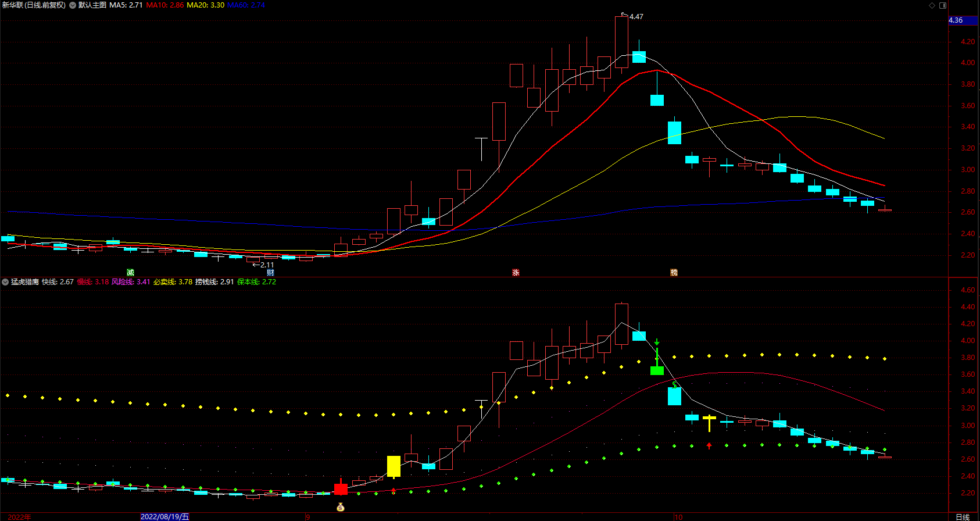Click the 默认主图 label
The image size is (980, 521).
(92, 5)
